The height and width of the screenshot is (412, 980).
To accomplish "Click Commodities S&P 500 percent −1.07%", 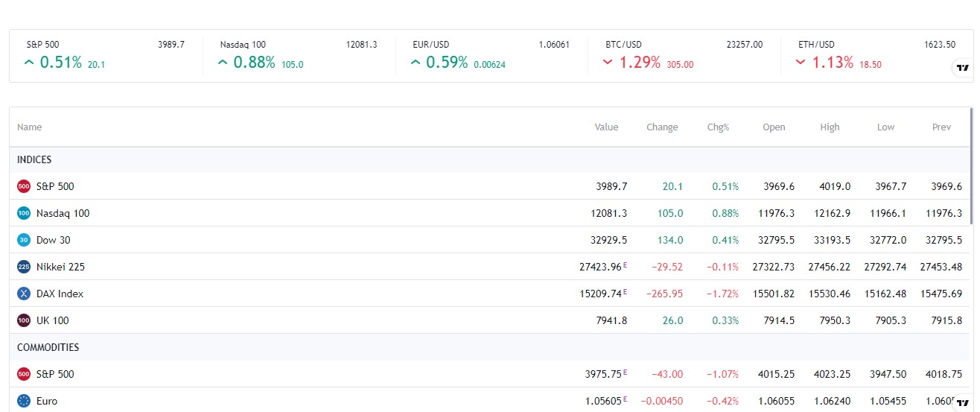I will tap(722, 374).
